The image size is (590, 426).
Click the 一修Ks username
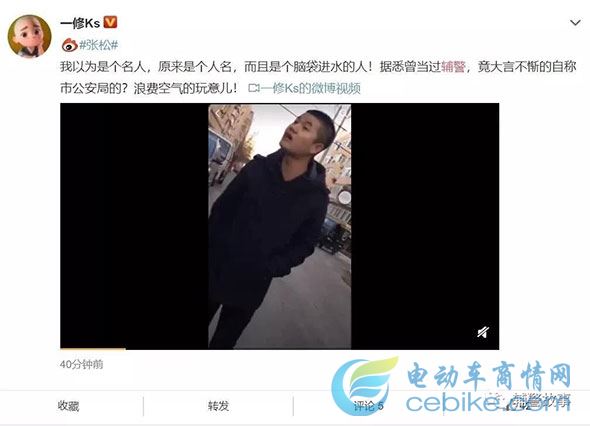(x=80, y=23)
